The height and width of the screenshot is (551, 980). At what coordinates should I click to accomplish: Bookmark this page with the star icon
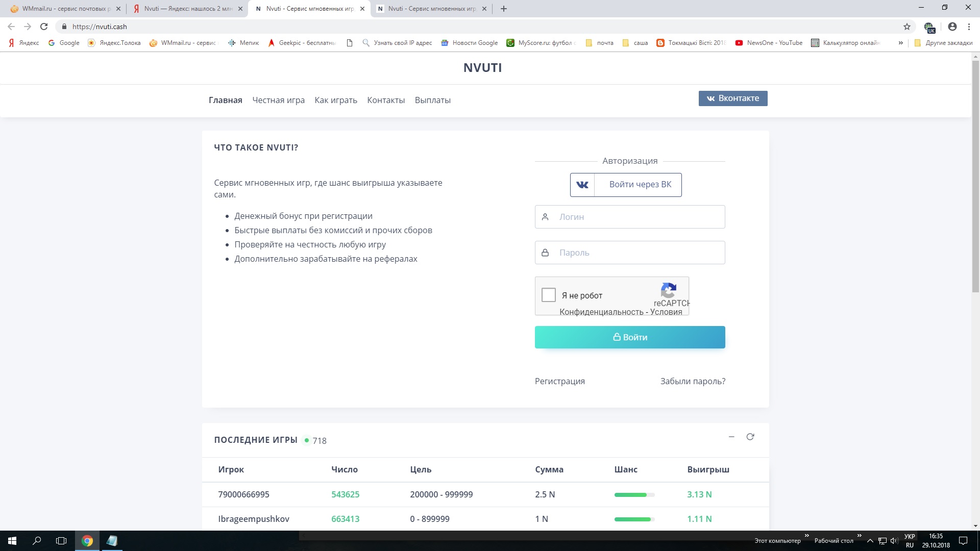tap(907, 27)
